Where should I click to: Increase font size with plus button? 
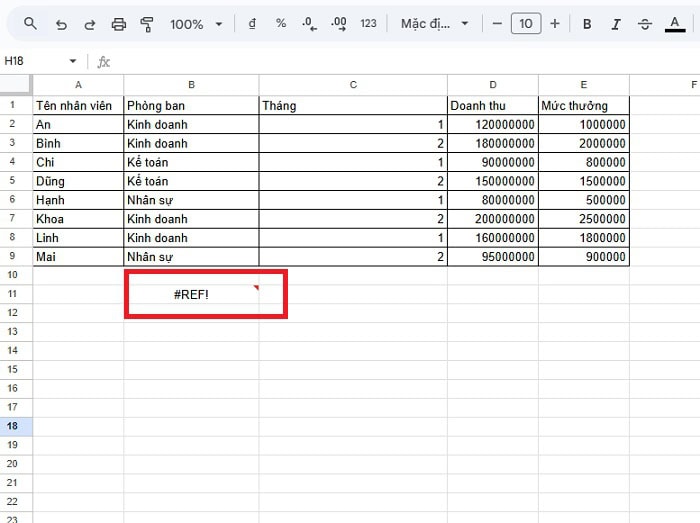click(555, 24)
